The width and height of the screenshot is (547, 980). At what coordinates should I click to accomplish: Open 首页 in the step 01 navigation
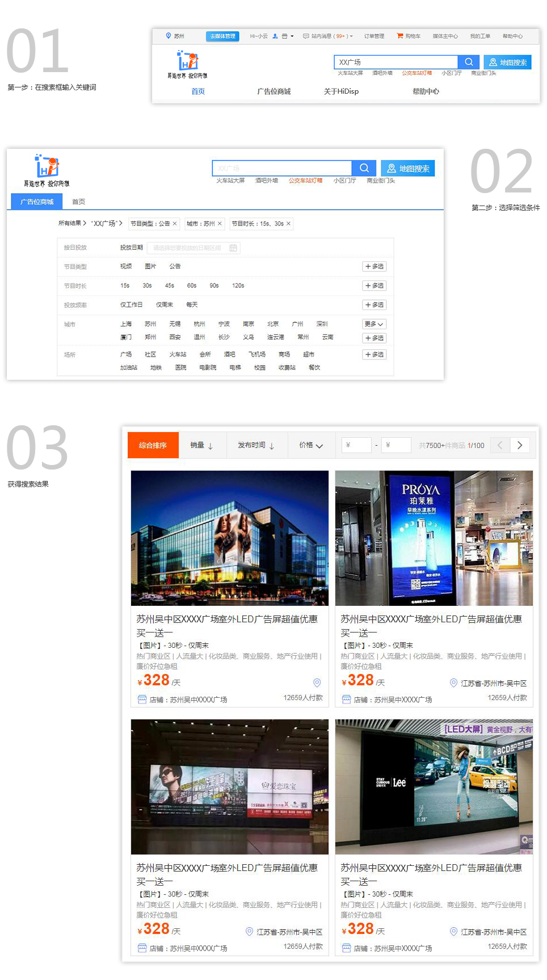tap(198, 91)
